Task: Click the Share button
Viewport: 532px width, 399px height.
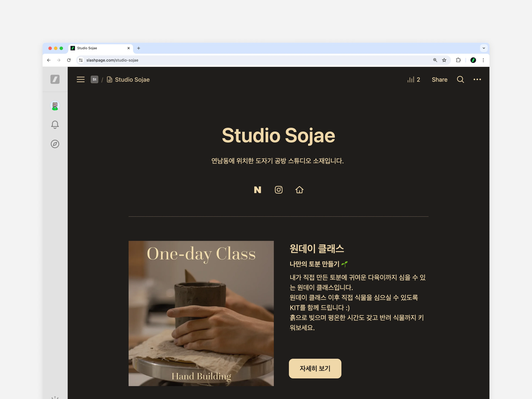Action: pyautogui.click(x=439, y=80)
